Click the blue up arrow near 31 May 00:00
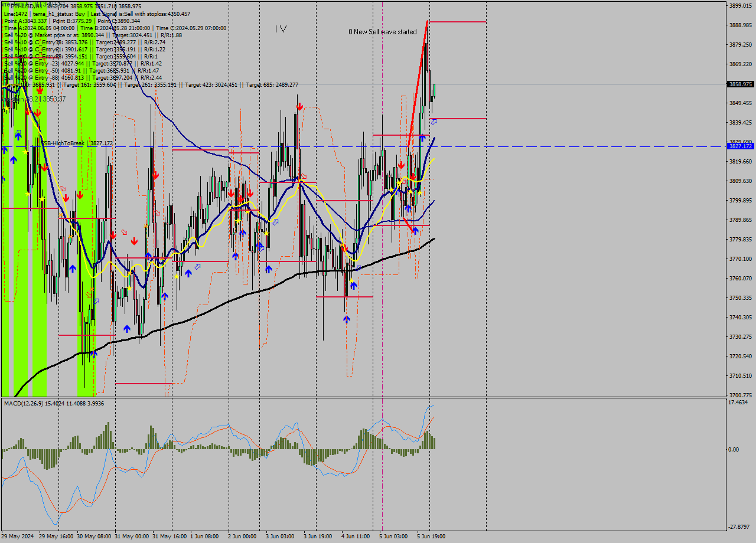The height and width of the screenshot is (543, 756). (128, 329)
